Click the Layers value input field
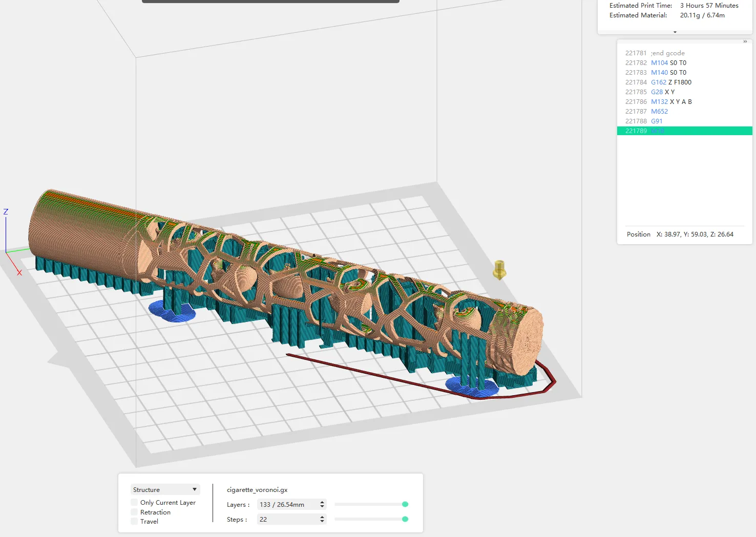The height and width of the screenshot is (537, 756). pyautogui.click(x=287, y=505)
